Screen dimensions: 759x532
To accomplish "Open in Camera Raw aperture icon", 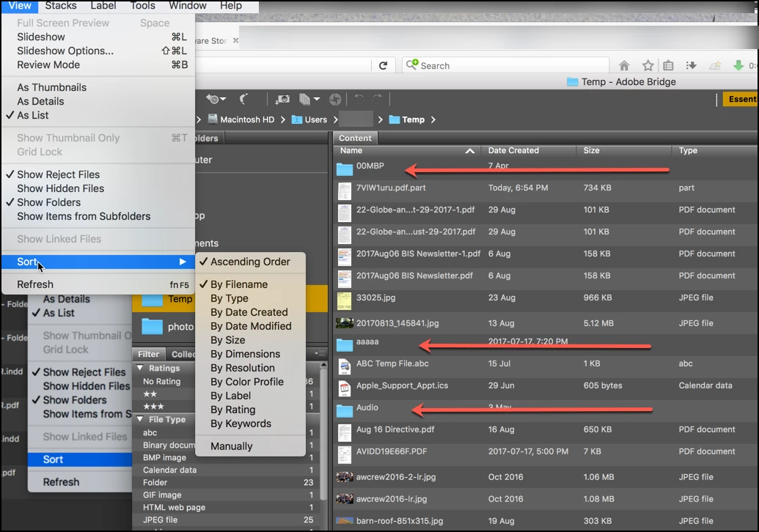I will click(335, 99).
